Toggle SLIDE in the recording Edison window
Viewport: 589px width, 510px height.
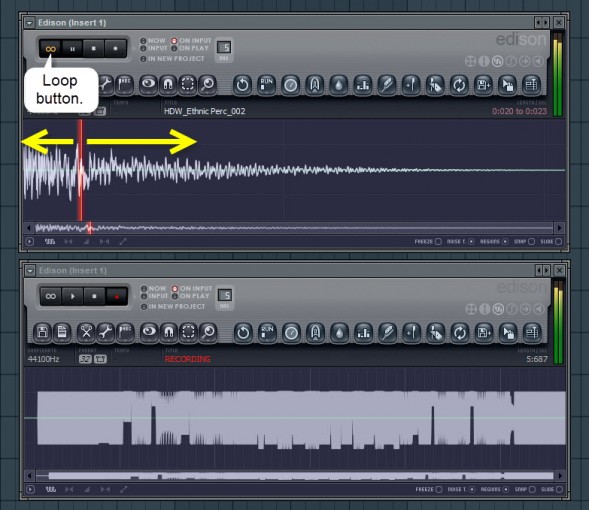coord(552,489)
